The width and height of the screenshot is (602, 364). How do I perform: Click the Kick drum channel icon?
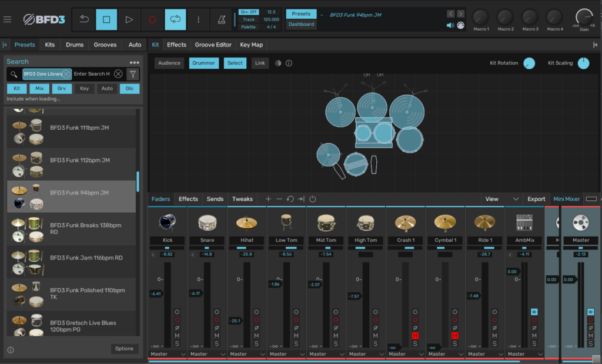click(168, 223)
